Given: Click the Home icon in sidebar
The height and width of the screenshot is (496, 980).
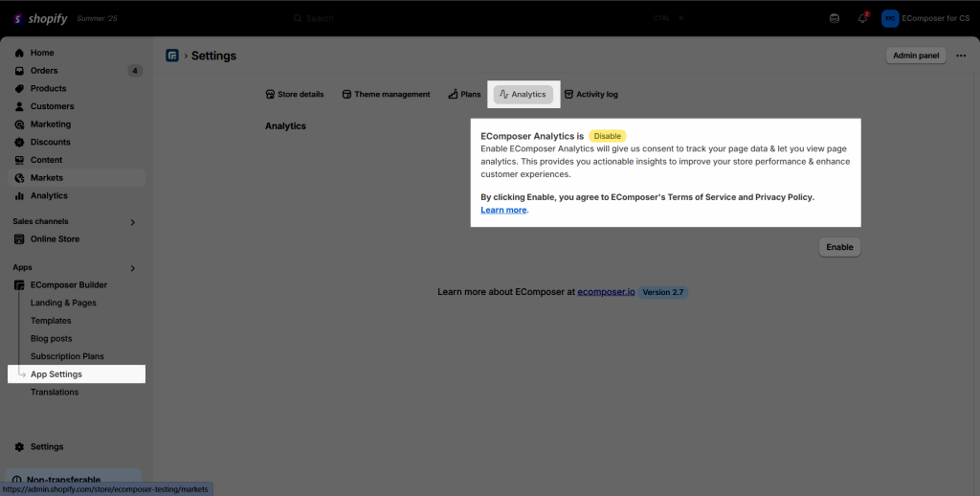Looking at the screenshot, I should (x=19, y=54).
